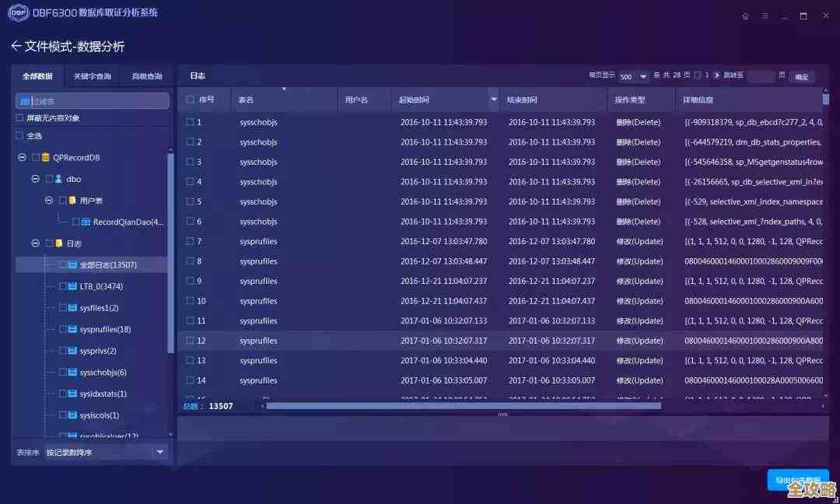Enable the 屏蔽无内容对象 checkbox
The image size is (840, 504).
click(19, 118)
